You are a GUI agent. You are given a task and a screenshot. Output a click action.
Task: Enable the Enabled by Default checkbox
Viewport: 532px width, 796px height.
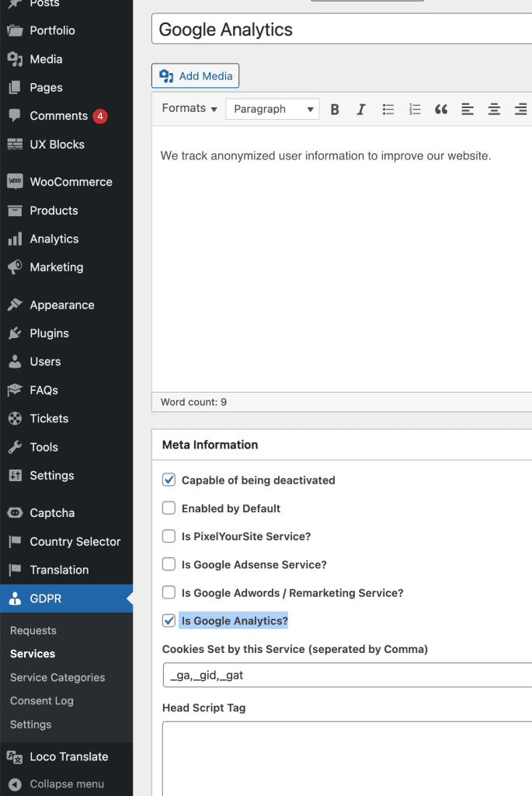(169, 508)
